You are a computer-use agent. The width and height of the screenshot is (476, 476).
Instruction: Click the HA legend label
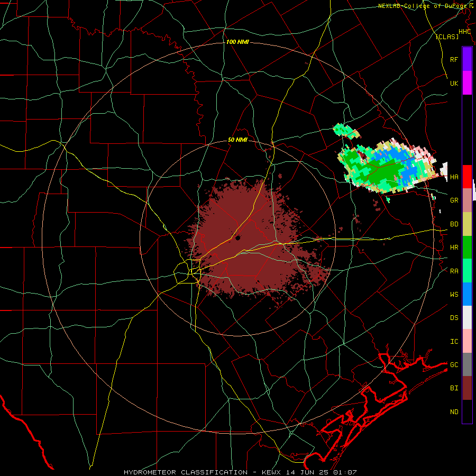pos(454,177)
